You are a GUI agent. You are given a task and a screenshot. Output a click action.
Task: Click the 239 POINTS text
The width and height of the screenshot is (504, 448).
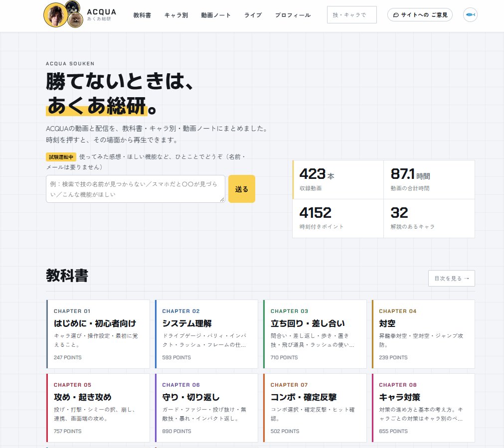pos(393,357)
